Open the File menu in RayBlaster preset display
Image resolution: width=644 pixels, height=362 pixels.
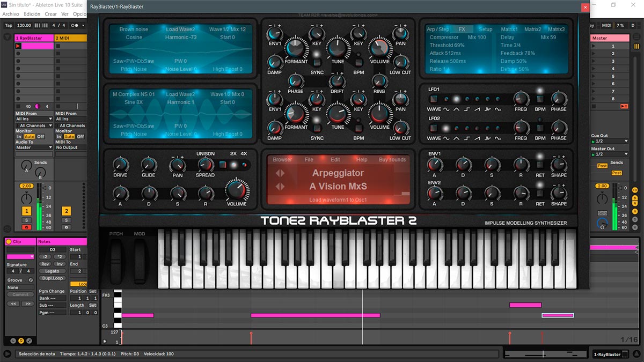[x=309, y=160]
